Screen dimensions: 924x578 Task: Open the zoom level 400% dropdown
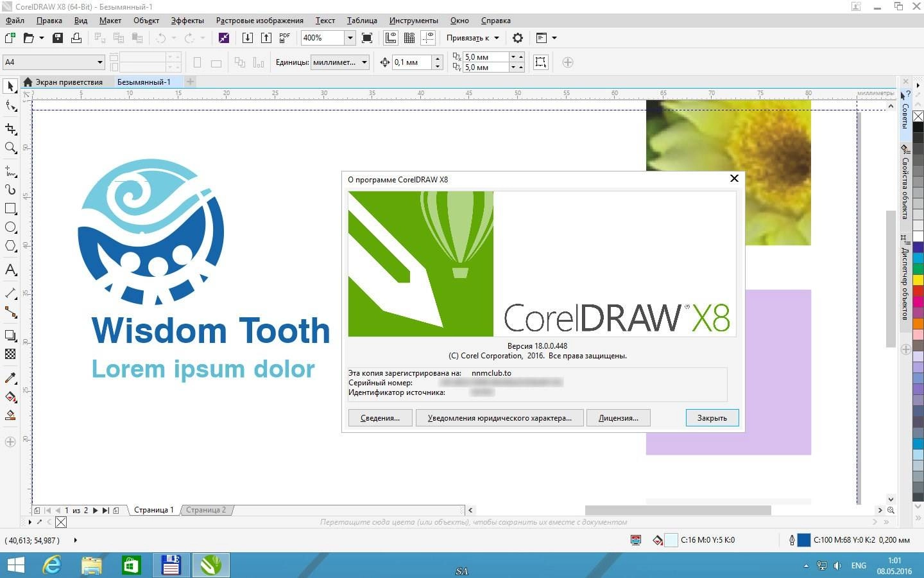click(350, 38)
